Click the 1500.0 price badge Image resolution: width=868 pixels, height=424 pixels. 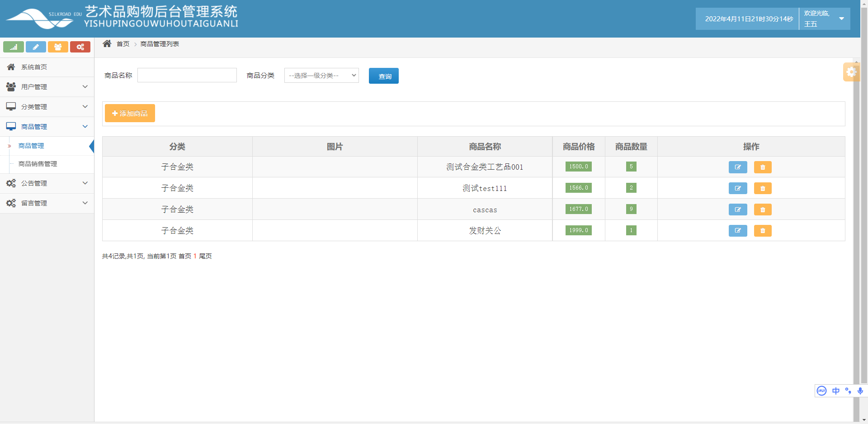(x=579, y=167)
